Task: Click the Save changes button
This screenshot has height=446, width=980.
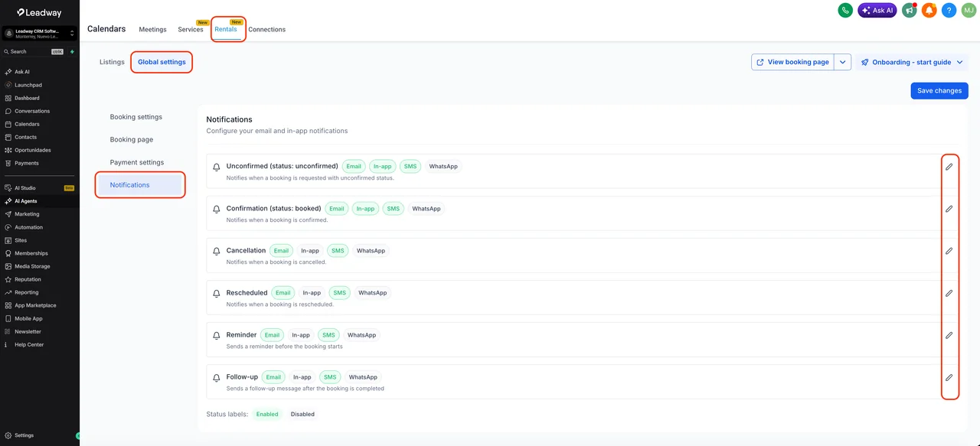Action: click(939, 90)
